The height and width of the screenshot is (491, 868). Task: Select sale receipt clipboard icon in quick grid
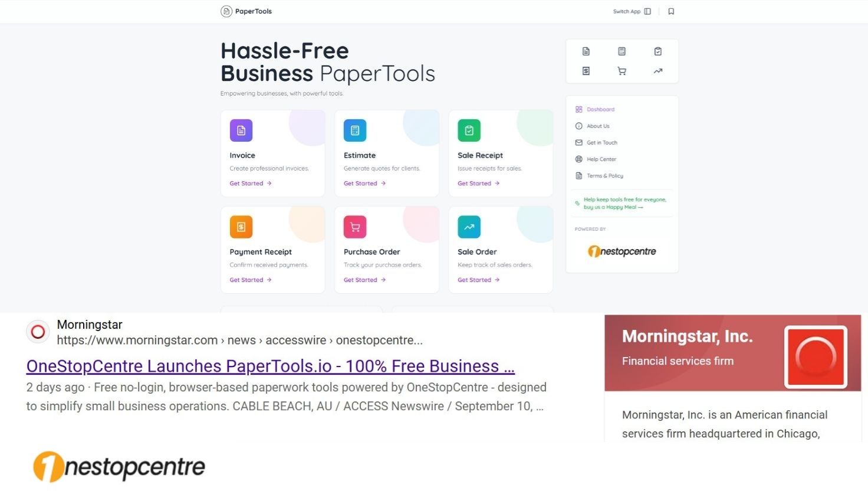[x=658, y=51]
